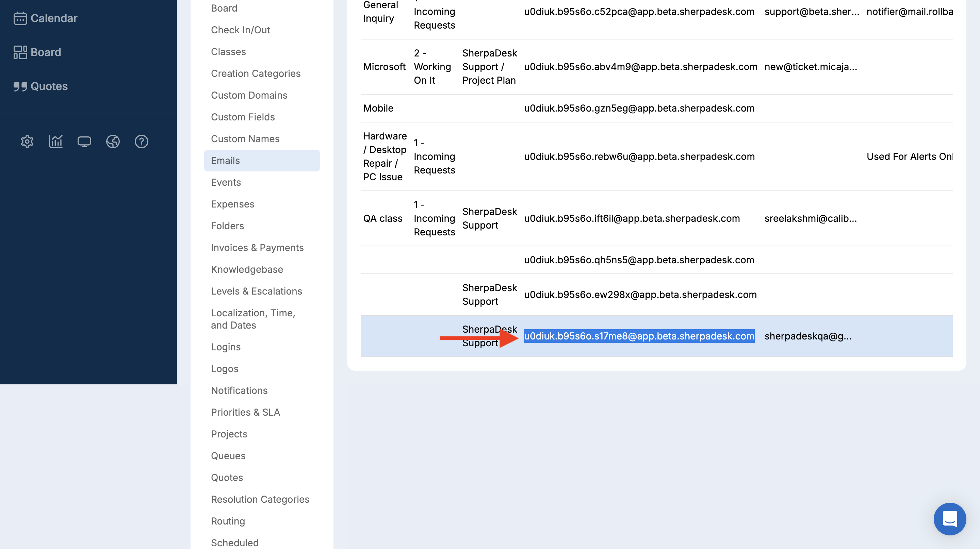The image size is (980, 549).
Task: Click the monitor display icon
Action: (84, 142)
